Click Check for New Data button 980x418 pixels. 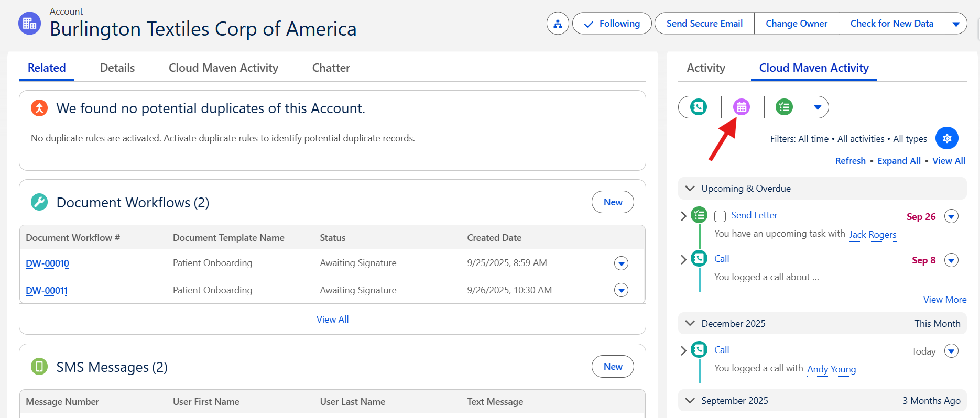tap(892, 24)
